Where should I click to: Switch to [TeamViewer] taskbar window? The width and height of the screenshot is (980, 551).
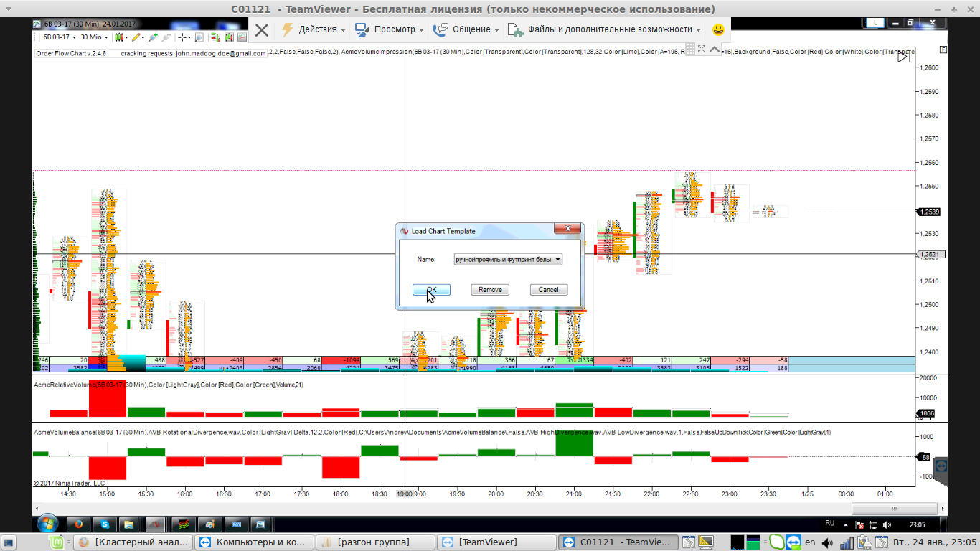[x=496, y=542]
